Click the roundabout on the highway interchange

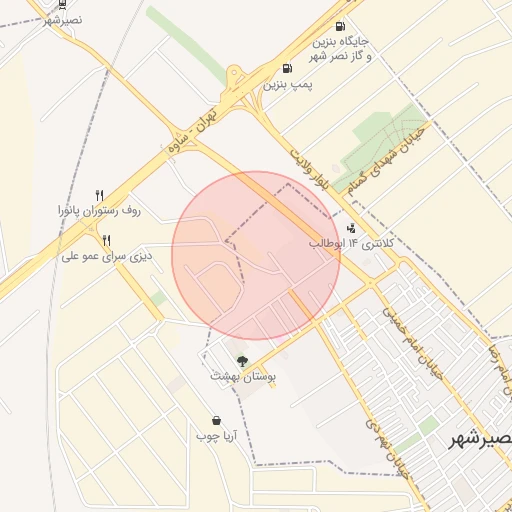[234, 72]
